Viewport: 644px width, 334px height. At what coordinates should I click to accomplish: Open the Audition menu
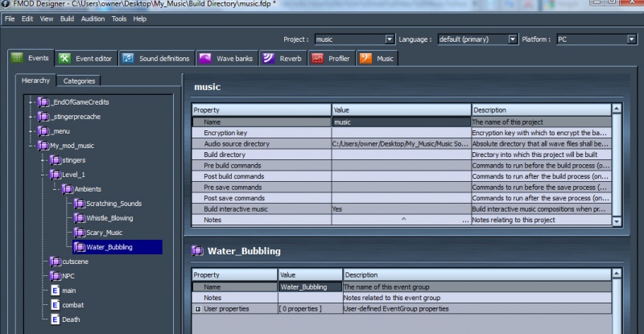[93, 19]
